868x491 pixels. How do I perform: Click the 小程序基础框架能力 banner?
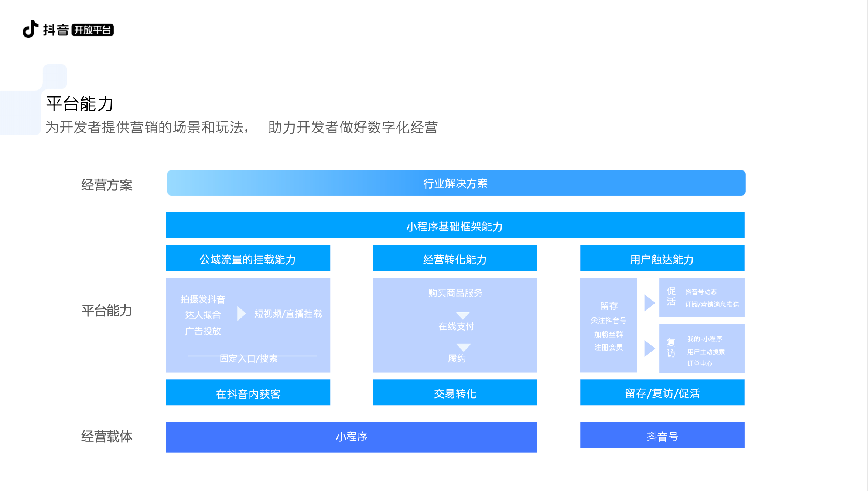455,225
